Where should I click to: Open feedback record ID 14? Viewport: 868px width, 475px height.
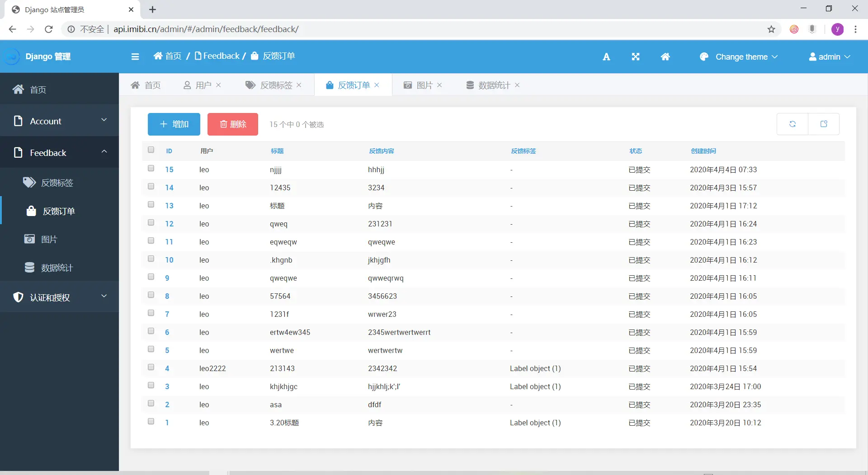click(x=169, y=188)
